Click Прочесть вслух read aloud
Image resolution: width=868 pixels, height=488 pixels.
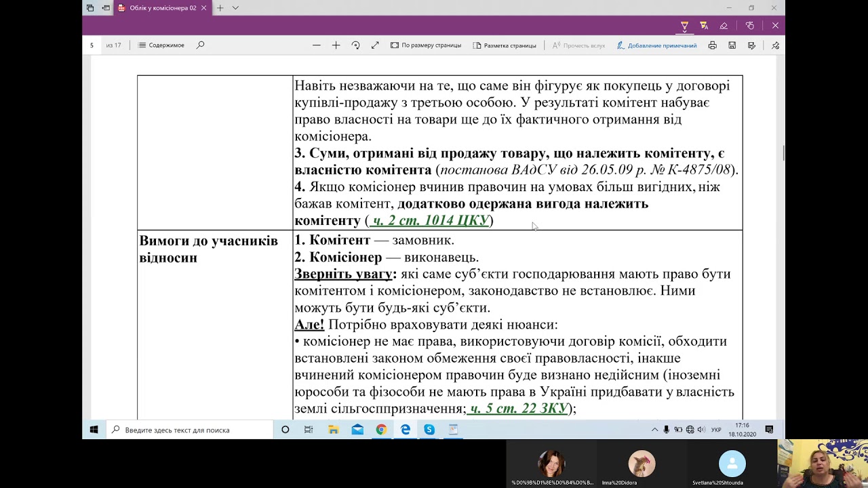click(x=578, y=45)
